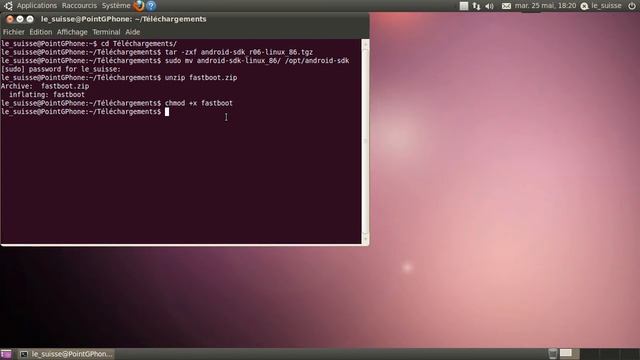Viewport: 640px width, 360px height.
Task: Select the le_suisse@PointGPhon taskbar entry
Action: [66, 354]
